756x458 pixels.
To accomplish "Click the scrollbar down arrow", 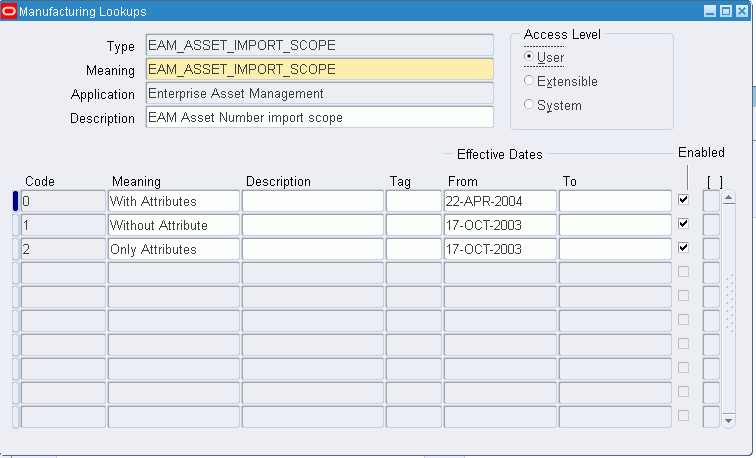I will (x=729, y=421).
